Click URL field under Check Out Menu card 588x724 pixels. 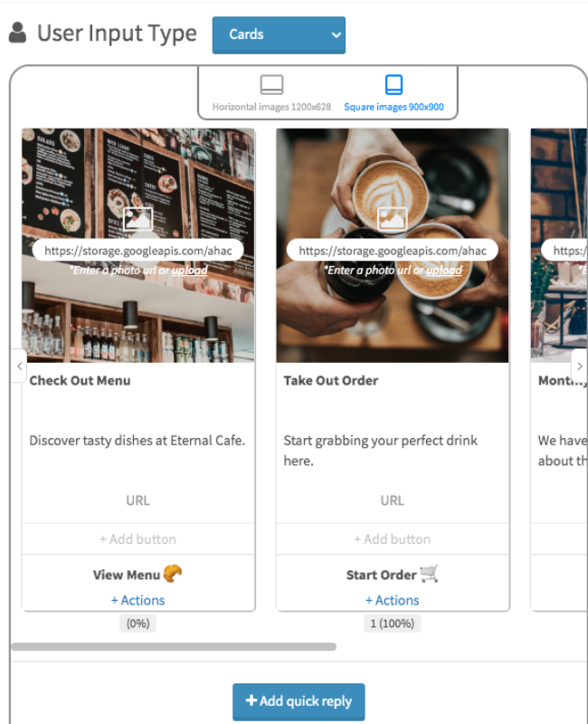[138, 500]
